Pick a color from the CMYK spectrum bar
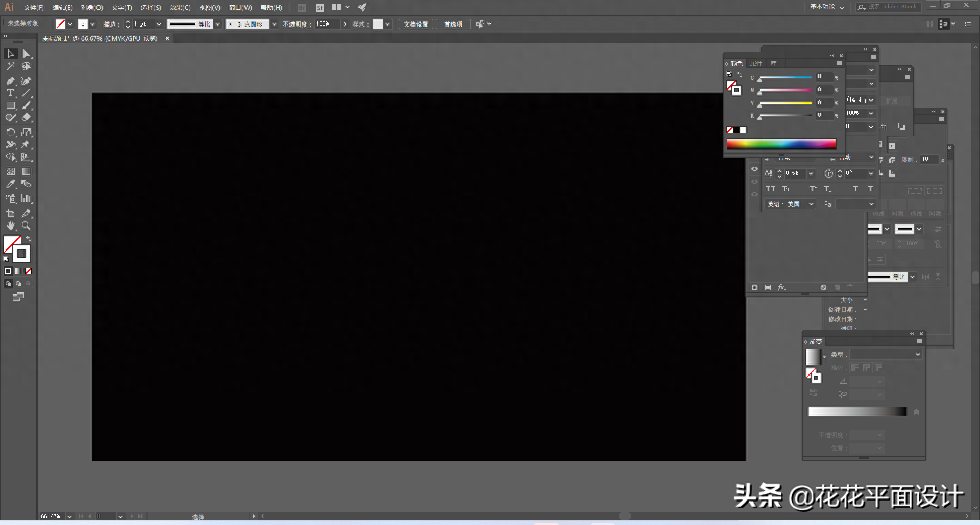 781,144
